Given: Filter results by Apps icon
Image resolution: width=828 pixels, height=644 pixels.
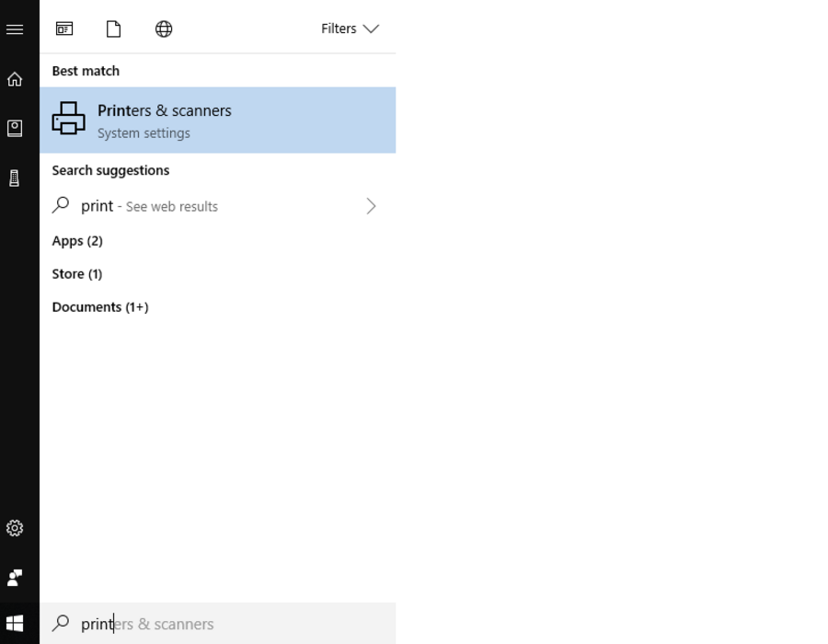Looking at the screenshot, I should tap(64, 29).
